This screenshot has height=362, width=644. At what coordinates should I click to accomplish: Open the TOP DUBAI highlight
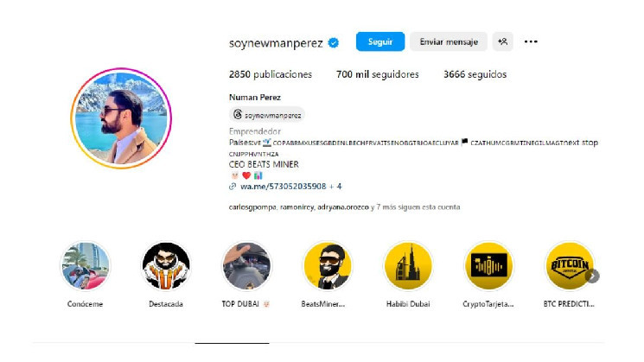click(246, 275)
